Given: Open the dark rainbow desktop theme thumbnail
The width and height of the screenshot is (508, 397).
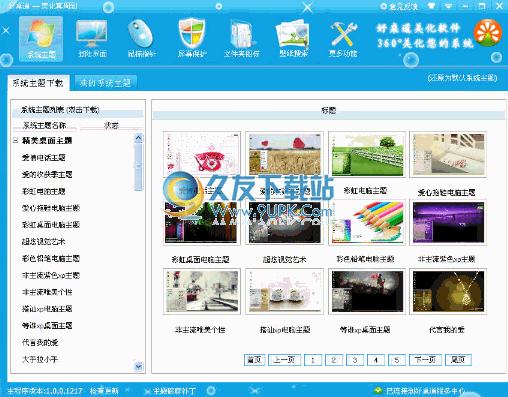Looking at the screenshot, I should pyautogui.click(x=202, y=222).
